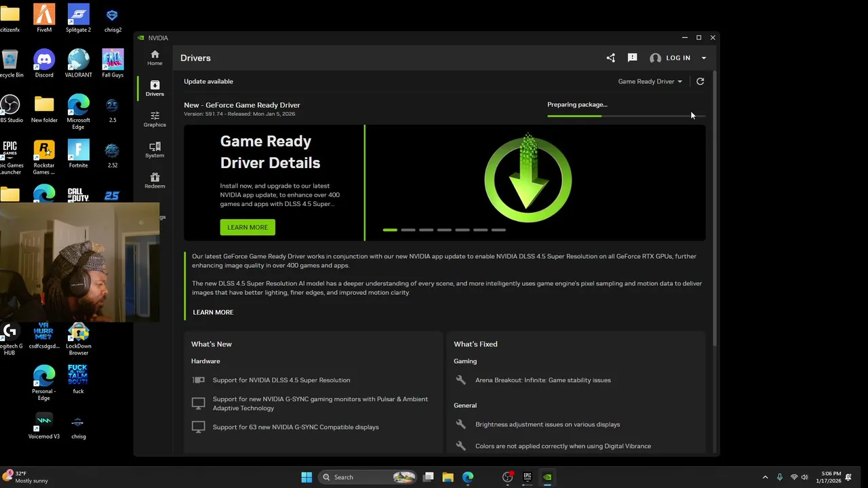Open FiveM desktop shortcut
868x488 pixels.
coord(44,19)
